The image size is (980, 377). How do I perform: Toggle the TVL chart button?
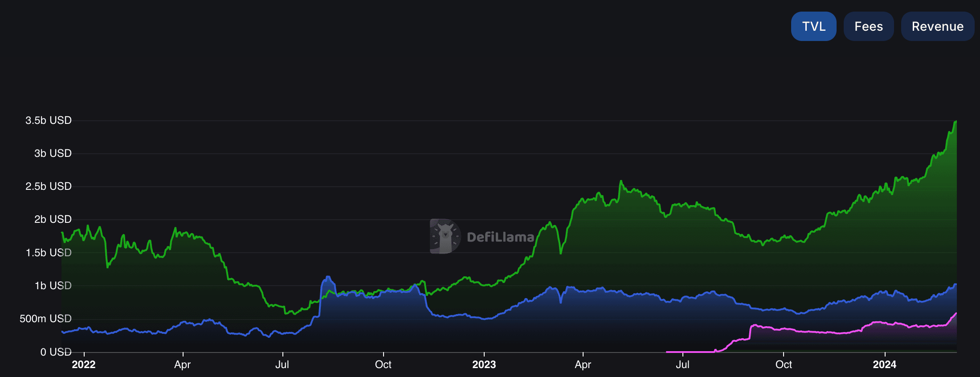point(813,26)
